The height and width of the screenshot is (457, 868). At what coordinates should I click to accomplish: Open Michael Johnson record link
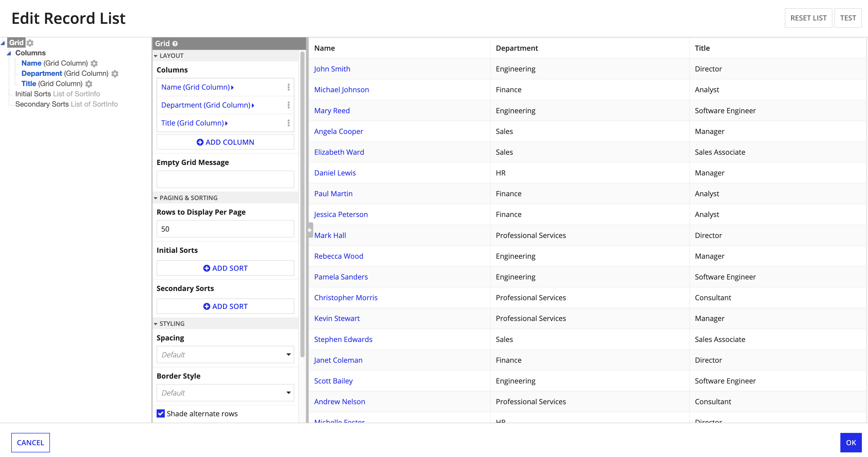tap(342, 90)
